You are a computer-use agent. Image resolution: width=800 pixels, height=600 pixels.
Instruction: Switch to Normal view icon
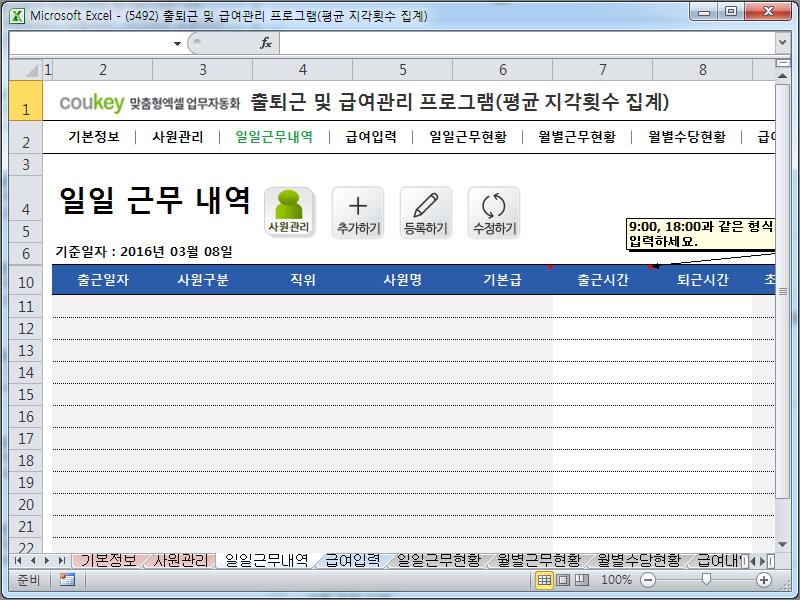tap(544, 580)
